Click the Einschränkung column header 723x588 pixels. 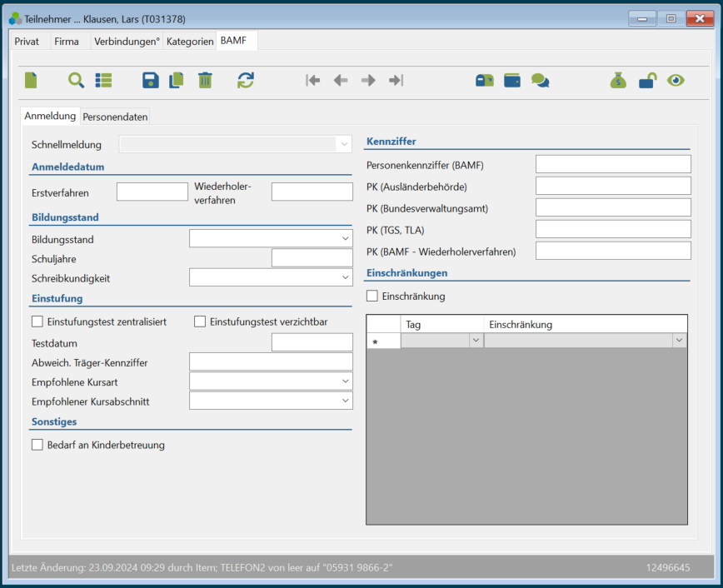[586, 324]
